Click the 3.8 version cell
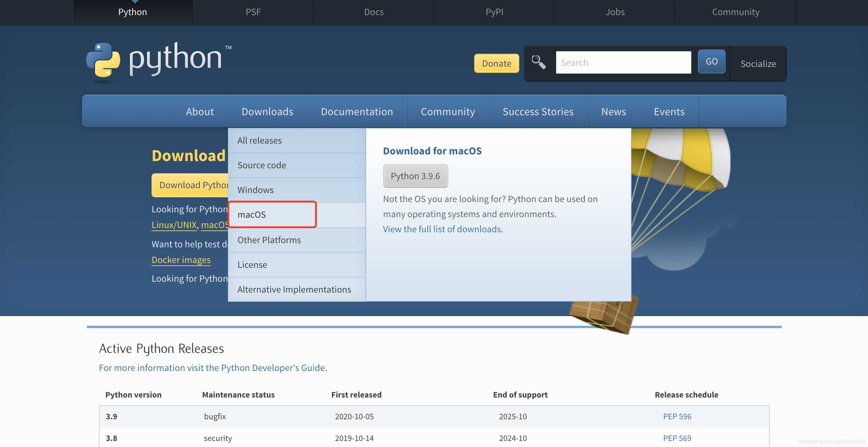The image size is (868, 447). [x=111, y=438]
